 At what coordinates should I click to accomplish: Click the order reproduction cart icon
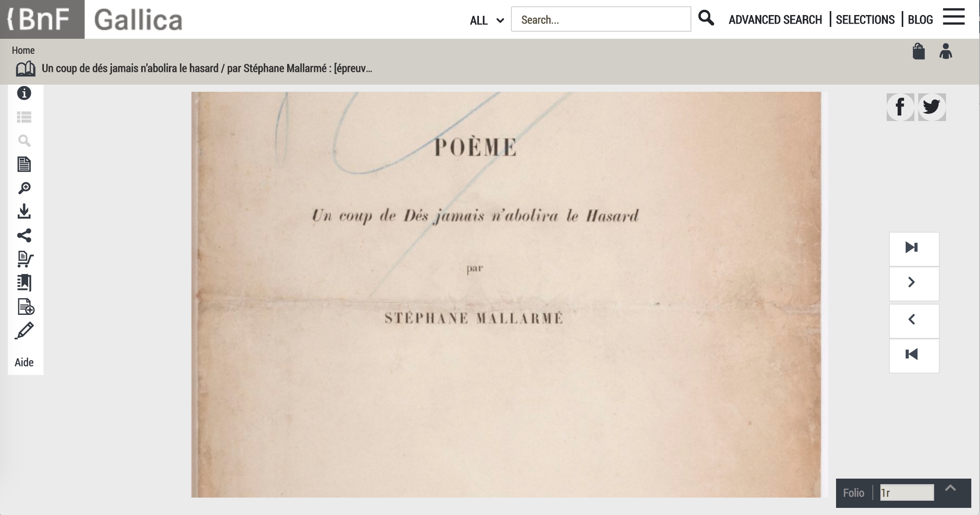[25, 259]
